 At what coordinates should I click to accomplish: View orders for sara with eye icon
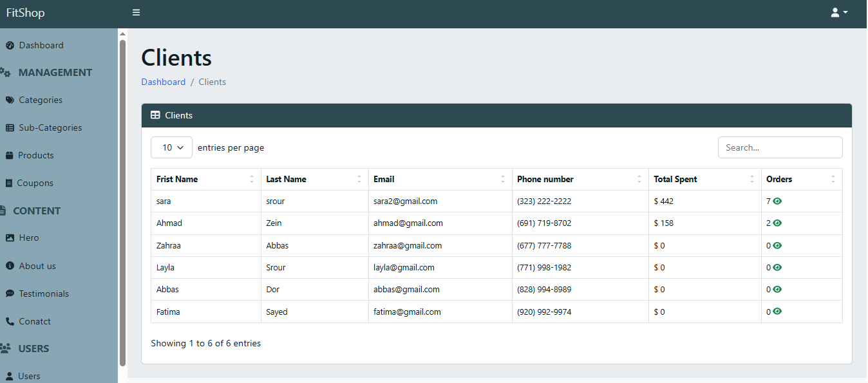(x=777, y=201)
